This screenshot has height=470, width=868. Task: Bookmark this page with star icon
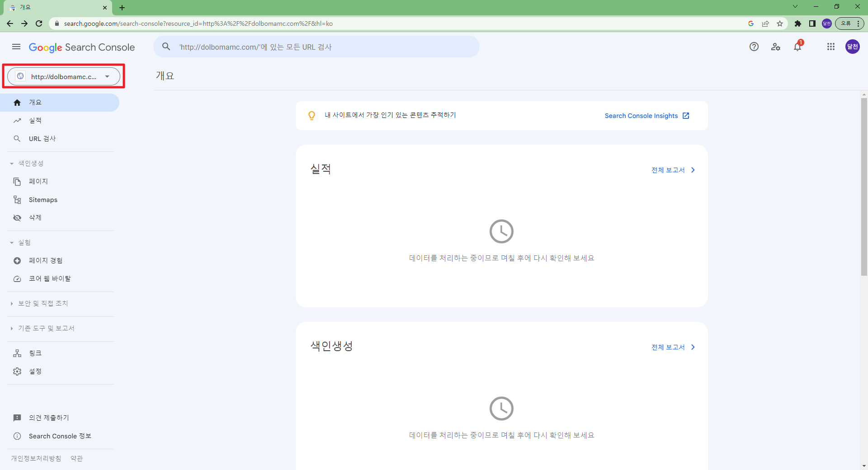click(780, 23)
